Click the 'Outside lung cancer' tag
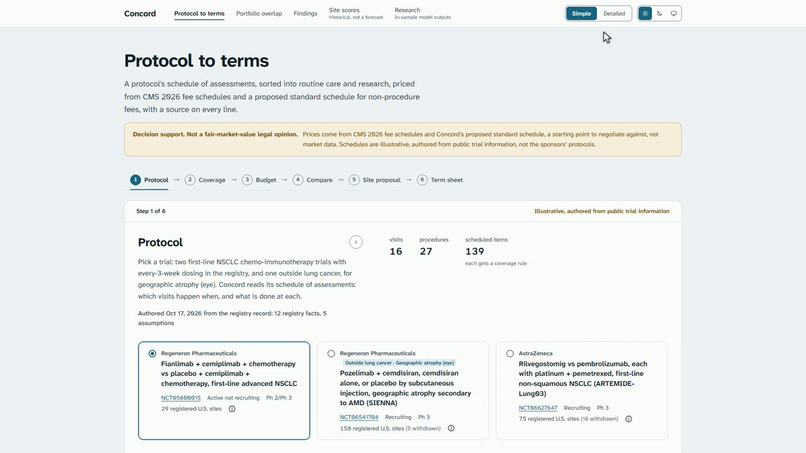The image size is (806, 453). (x=399, y=363)
